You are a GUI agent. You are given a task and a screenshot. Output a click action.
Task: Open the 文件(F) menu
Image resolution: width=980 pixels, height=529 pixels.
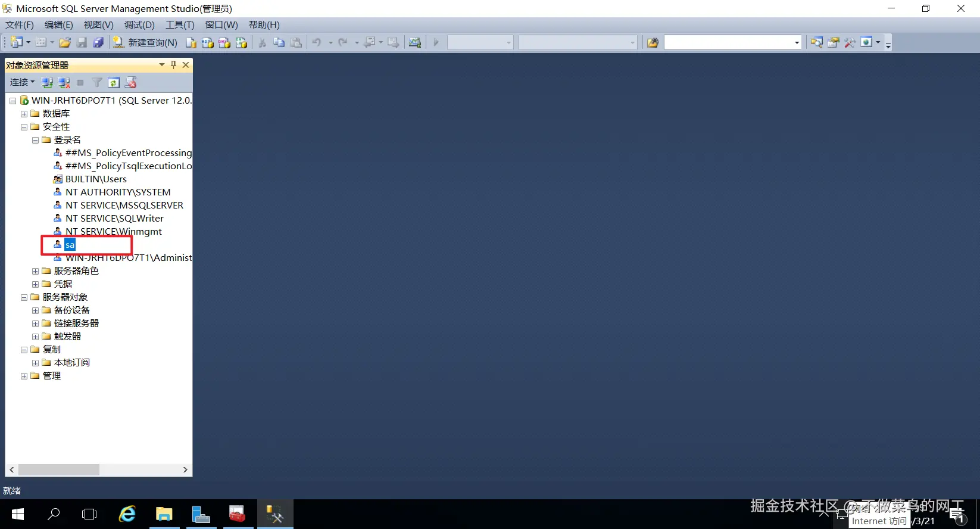point(20,25)
